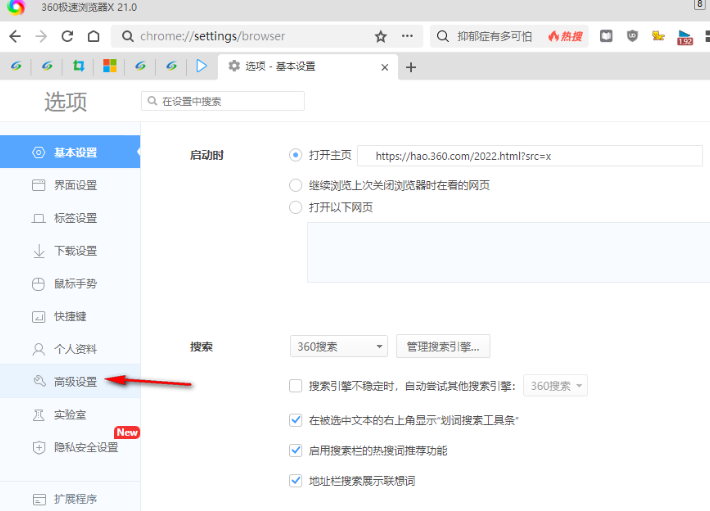The image size is (710, 511).
Task: Uncheck 在被选中文本的右上角显示划词搜索工具条
Action: (x=295, y=420)
